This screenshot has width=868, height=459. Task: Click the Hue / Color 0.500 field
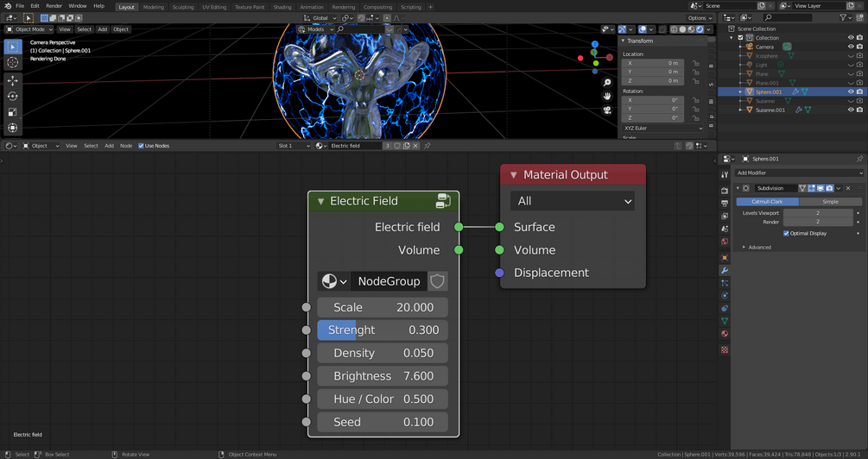click(x=383, y=399)
